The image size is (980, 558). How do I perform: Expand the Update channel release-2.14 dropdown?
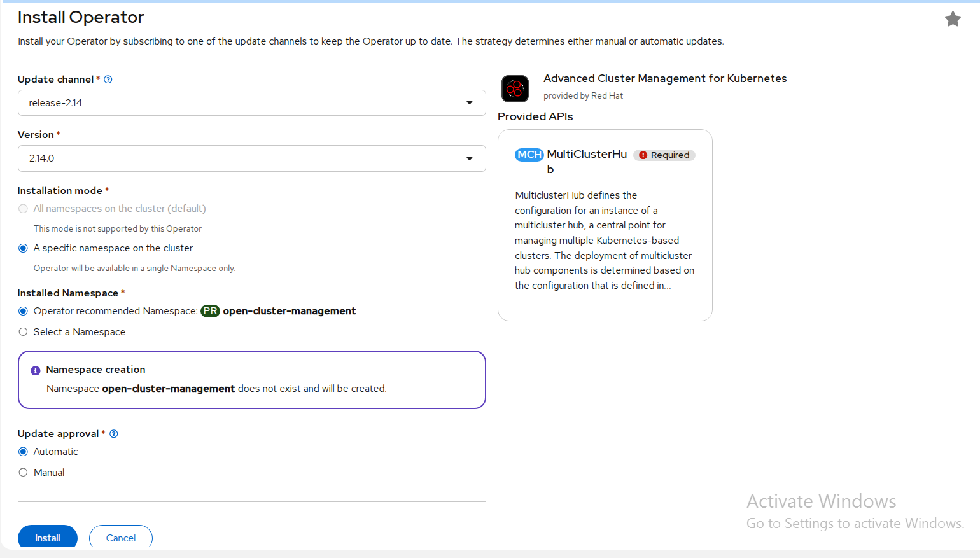(251, 103)
